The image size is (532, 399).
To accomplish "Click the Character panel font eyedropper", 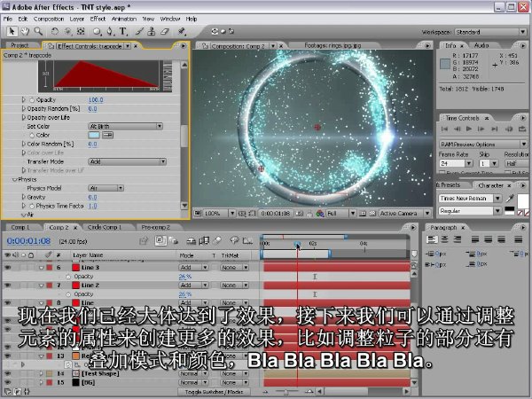I will pyautogui.click(x=509, y=198).
